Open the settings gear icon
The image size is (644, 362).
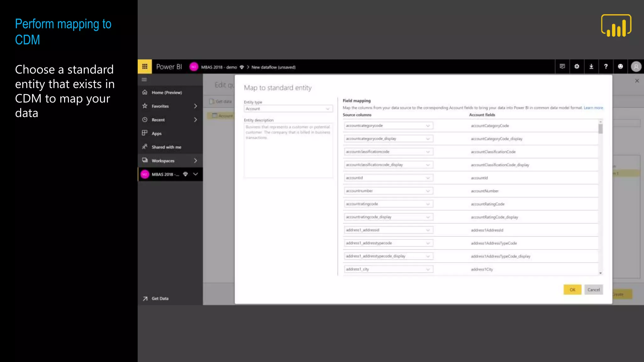(577, 67)
